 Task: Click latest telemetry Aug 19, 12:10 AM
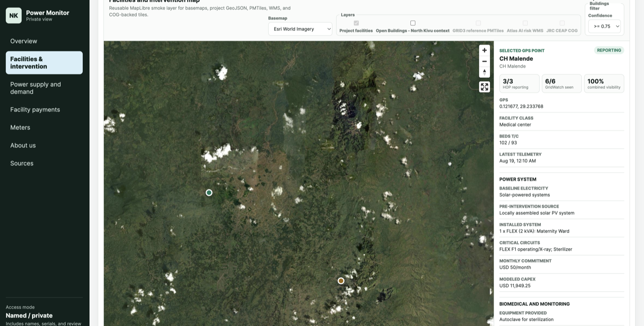pos(517,161)
